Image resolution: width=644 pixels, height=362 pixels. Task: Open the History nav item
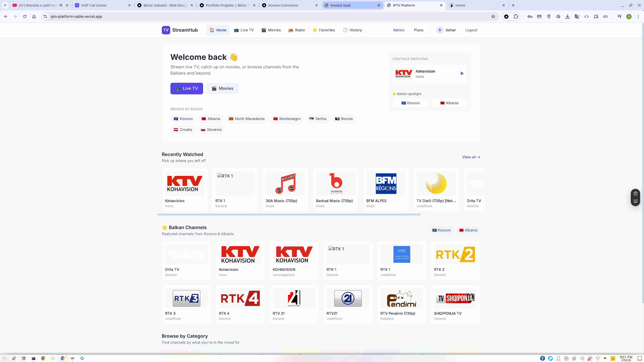click(x=353, y=30)
